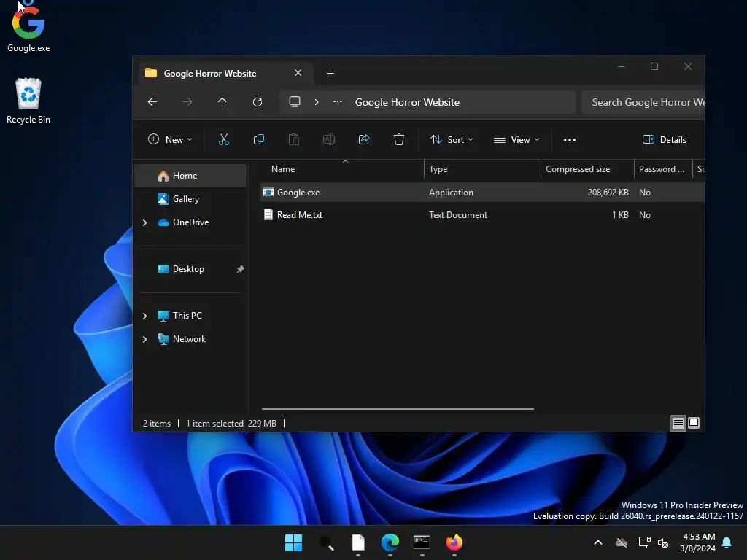Click the 208,692 KB size cell

pos(608,192)
